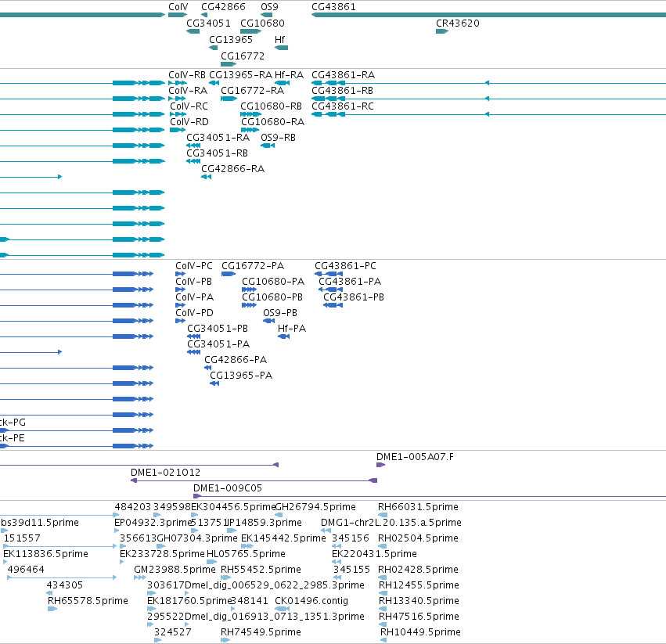Click the CG10680 gene label
Image resolution: width=666 pixels, height=644 pixels.
[262, 23]
